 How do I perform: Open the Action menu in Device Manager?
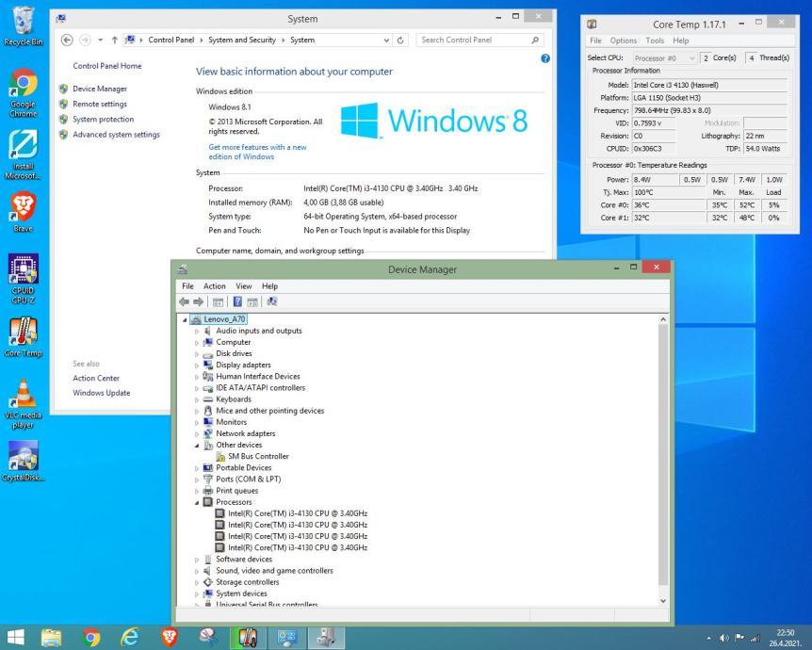point(214,286)
